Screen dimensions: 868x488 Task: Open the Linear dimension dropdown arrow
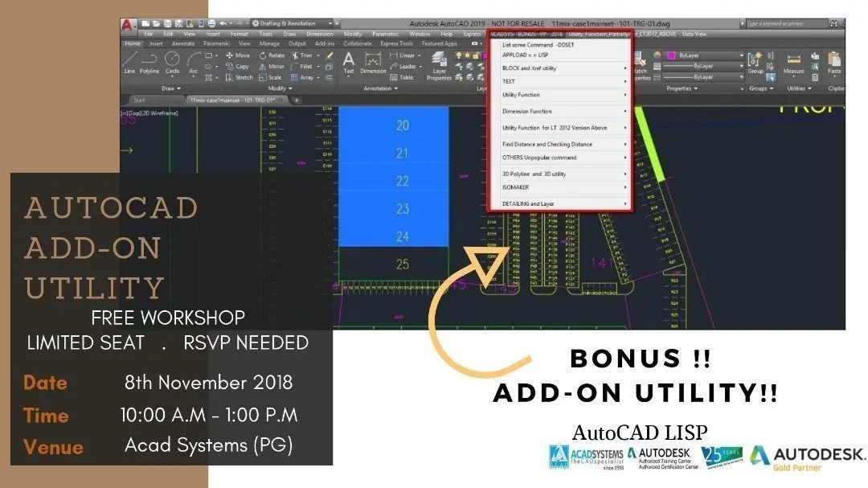click(419, 55)
